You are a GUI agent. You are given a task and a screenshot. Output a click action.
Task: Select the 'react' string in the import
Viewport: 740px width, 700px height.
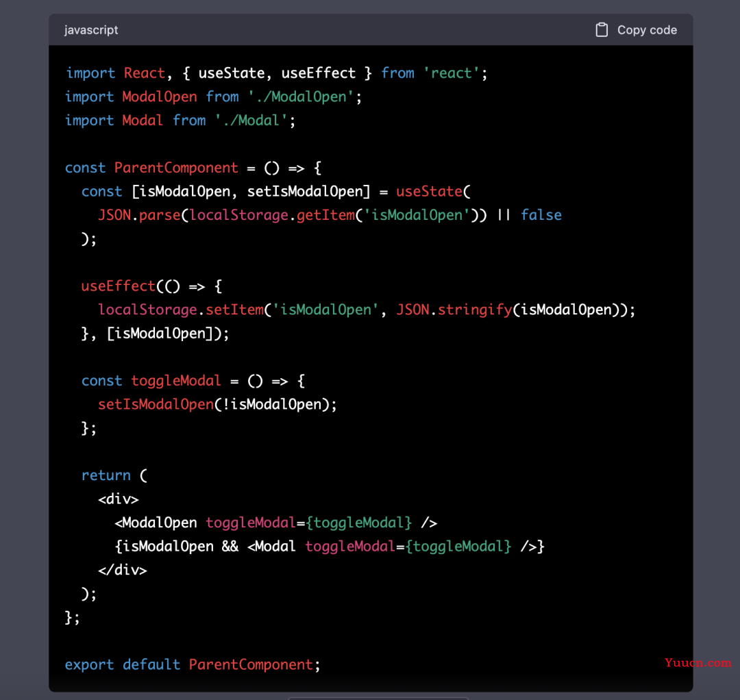tap(451, 73)
